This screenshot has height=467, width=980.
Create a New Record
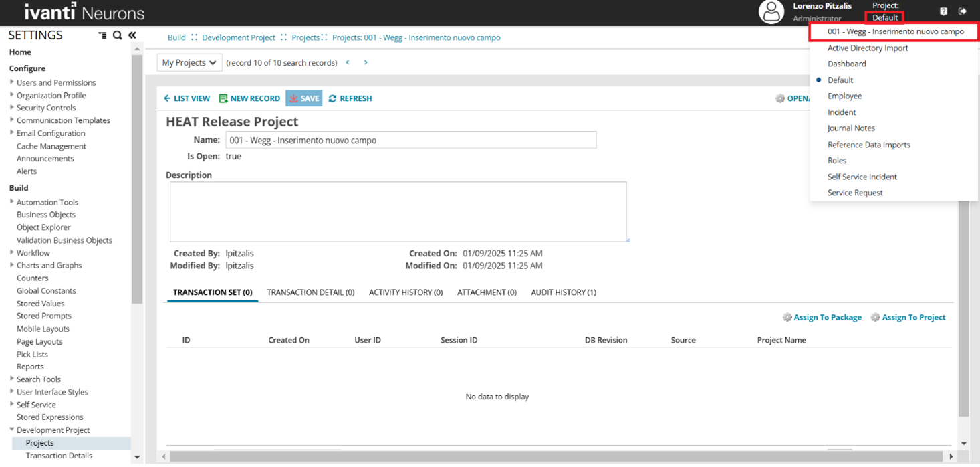[249, 98]
